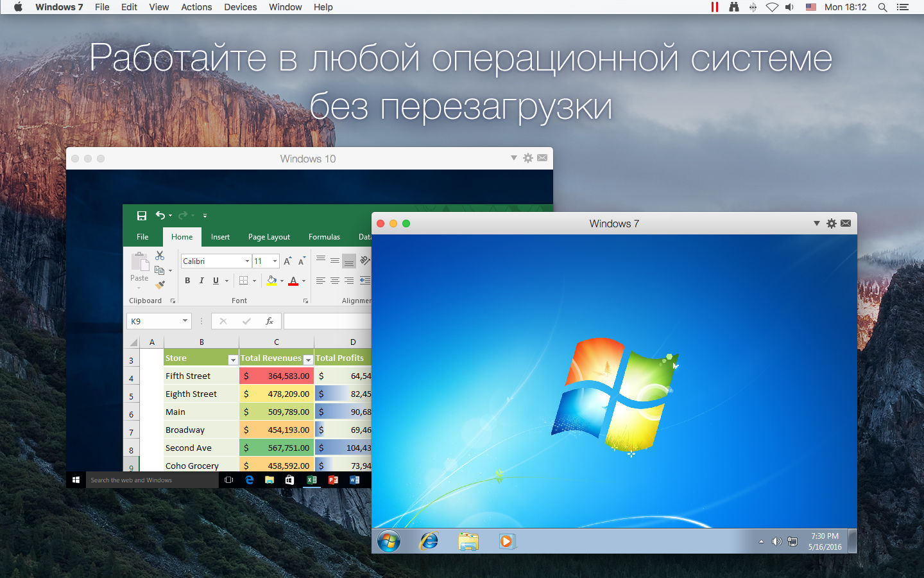Image resolution: width=924 pixels, height=578 pixels.
Task: Open Internet Explorer from the Windows 7 taskbar
Action: (429, 541)
